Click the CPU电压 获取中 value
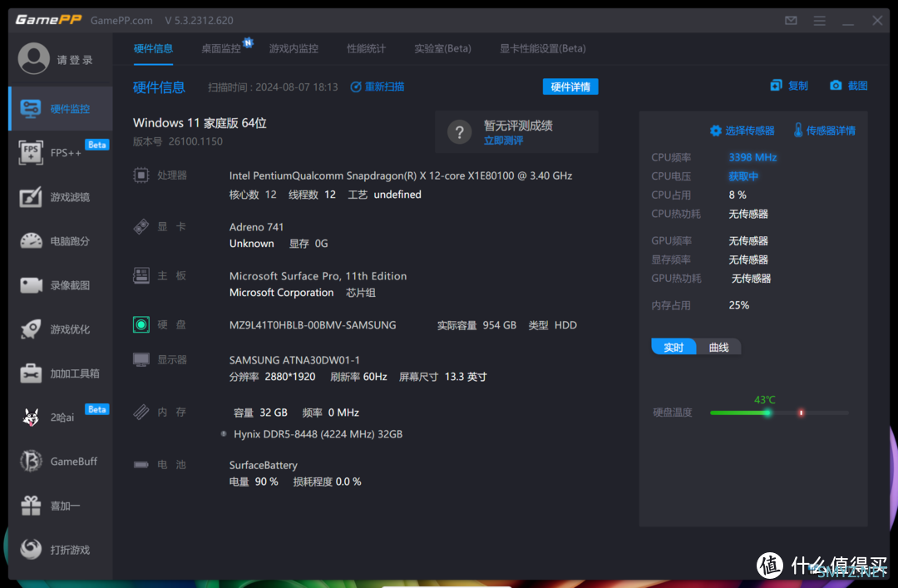Viewport: 898px width, 588px height. tap(743, 176)
